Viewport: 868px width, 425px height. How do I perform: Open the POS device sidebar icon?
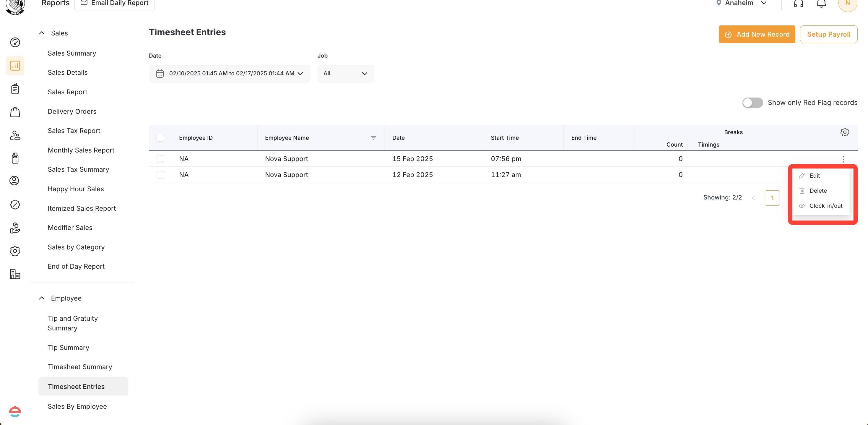(15, 158)
